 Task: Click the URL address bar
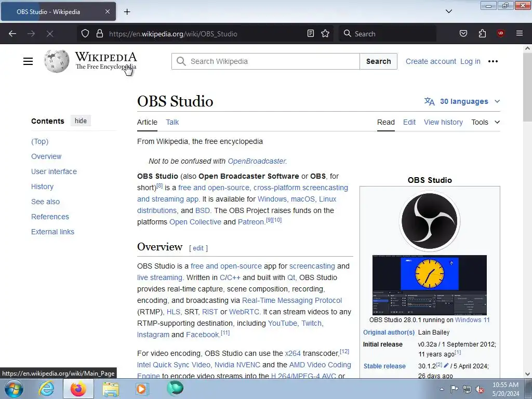(x=206, y=34)
